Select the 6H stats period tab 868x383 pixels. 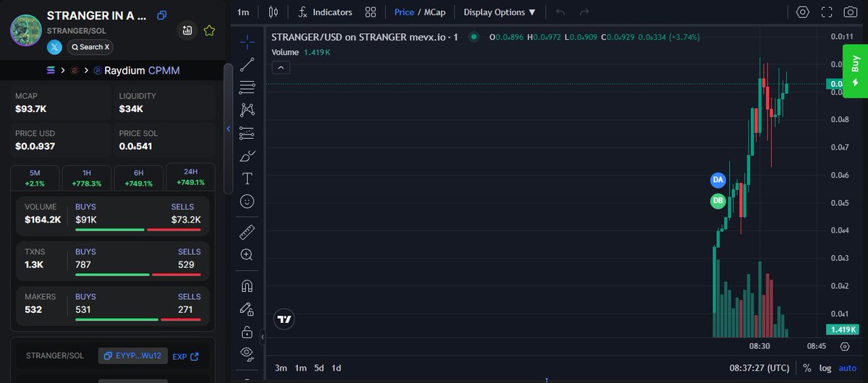pos(138,178)
